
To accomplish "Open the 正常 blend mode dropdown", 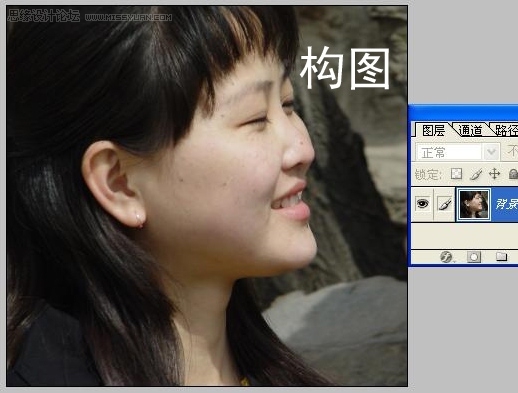I will [x=458, y=153].
